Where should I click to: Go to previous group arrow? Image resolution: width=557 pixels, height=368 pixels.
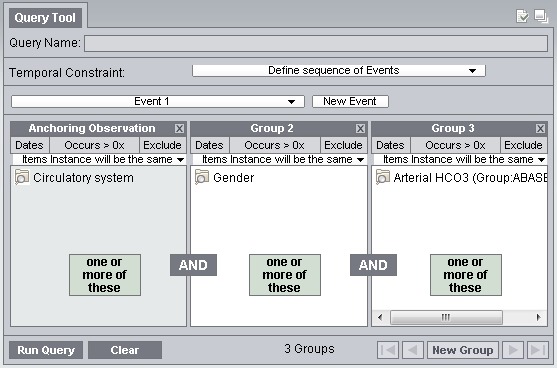point(413,350)
